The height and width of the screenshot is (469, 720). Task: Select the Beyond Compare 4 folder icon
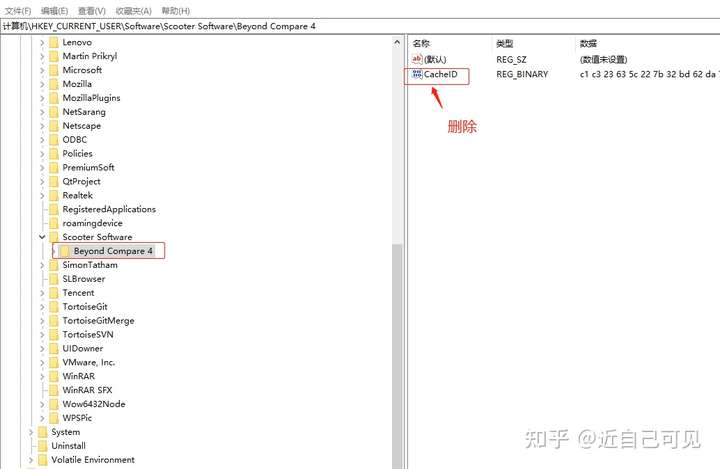(x=65, y=251)
